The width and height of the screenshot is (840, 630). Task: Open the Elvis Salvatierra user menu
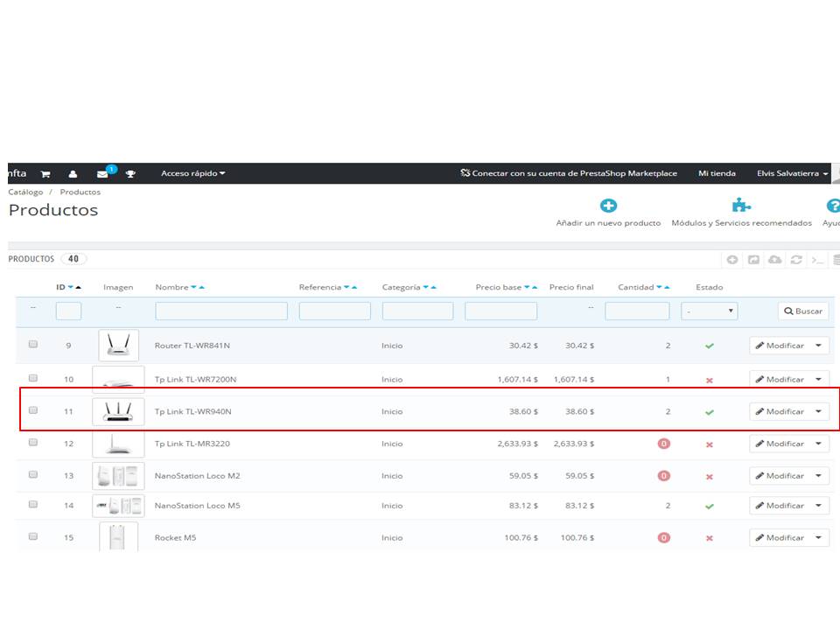pyautogui.click(x=793, y=173)
